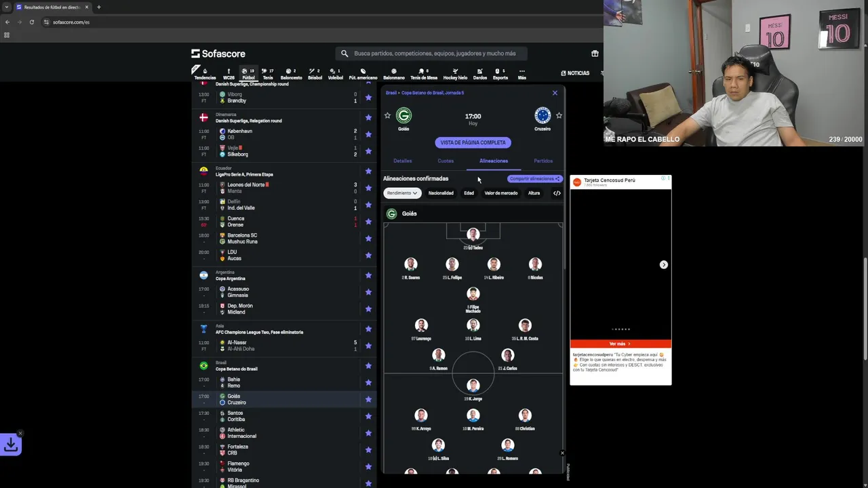868x488 pixels.
Task: Close the Goiás vs Cruzeiro match panel
Action: (x=555, y=93)
